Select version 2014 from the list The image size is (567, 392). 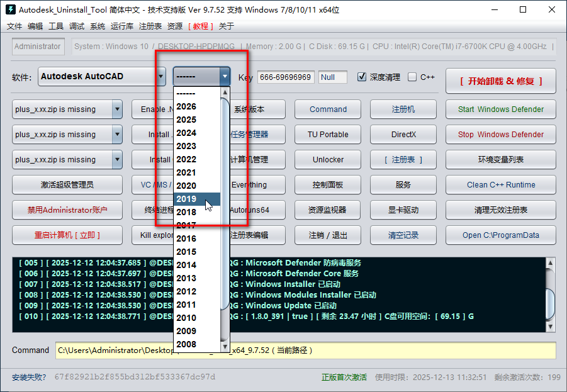point(197,265)
